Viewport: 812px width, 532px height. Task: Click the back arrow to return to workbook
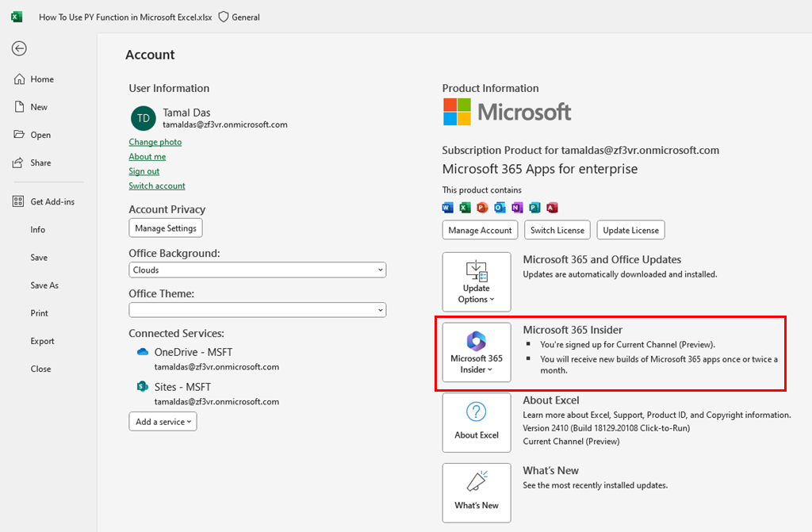19,48
